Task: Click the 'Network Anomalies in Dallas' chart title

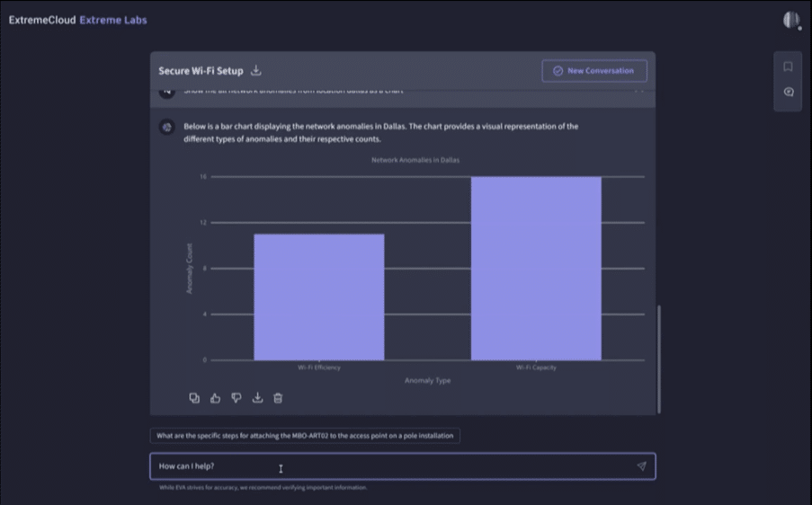Action: point(415,160)
